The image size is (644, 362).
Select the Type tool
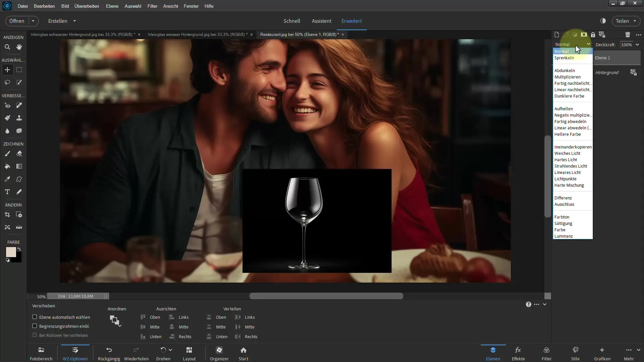pos(7,192)
